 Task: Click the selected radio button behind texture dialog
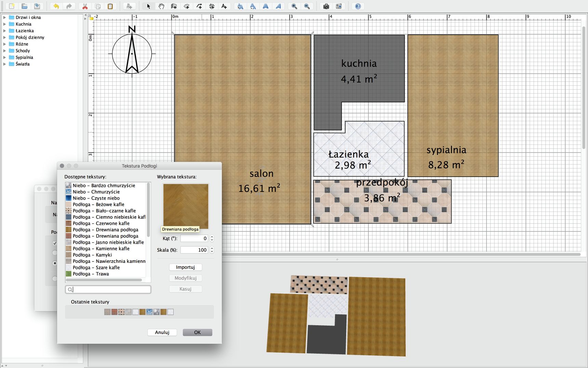[55, 263]
